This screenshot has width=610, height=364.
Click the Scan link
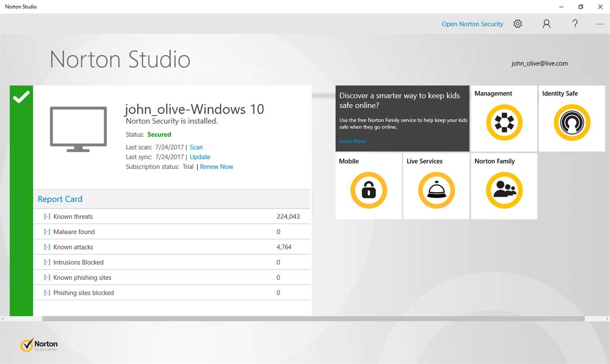click(x=196, y=147)
